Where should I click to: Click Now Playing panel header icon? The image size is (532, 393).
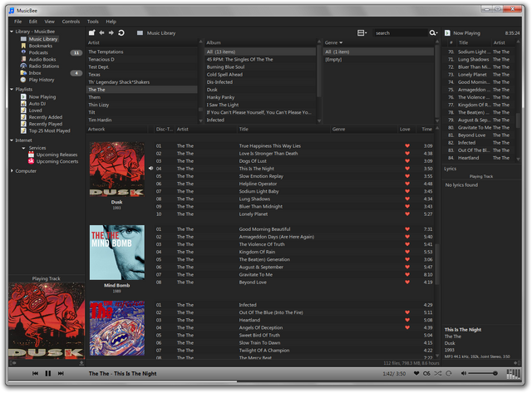click(447, 33)
